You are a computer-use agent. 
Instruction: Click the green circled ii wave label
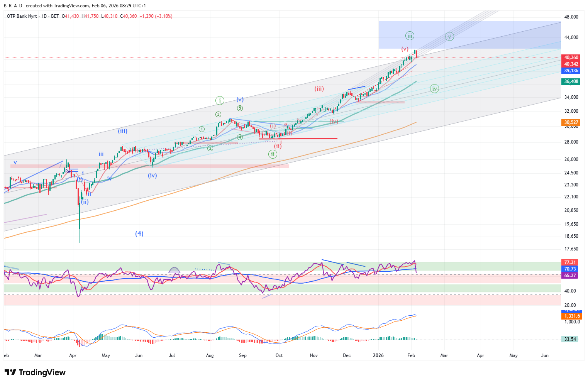point(273,154)
